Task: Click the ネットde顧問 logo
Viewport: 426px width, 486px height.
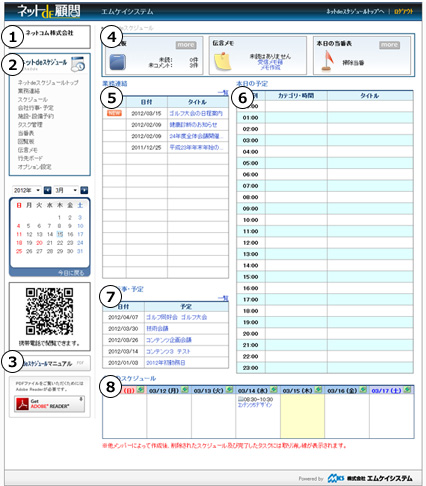Action: [49, 12]
